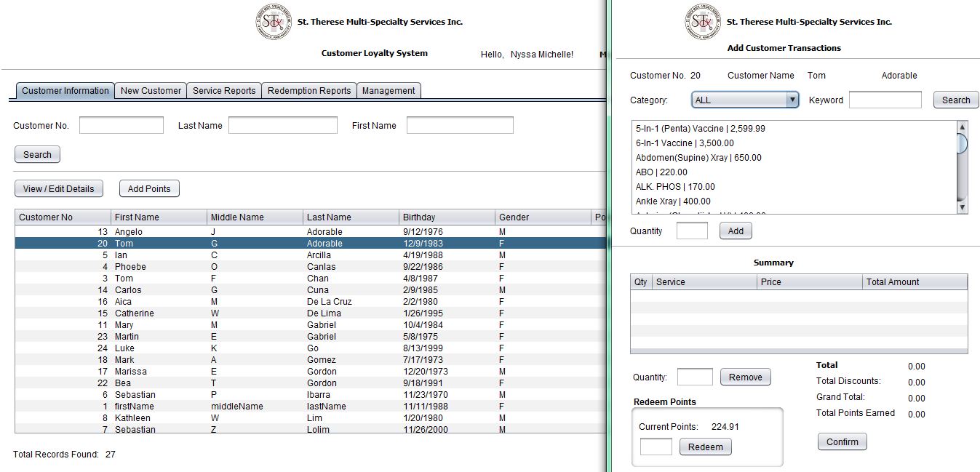
Task: Focus the Quantity field next to Add
Action: pos(692,231)
